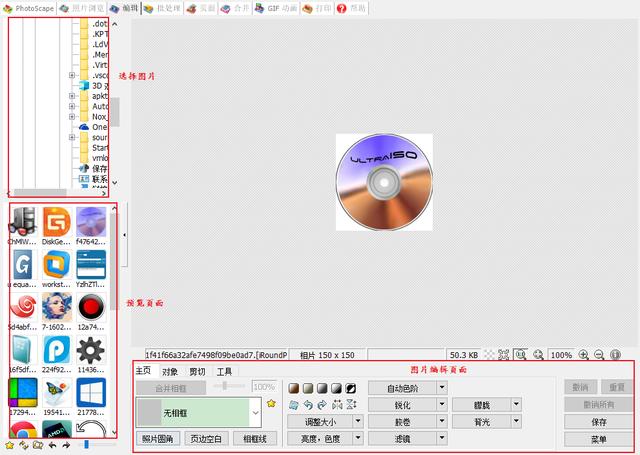The width and height of the screenshot is (640, 455).
Task: Select the workst... thumbnail
Action: 56,269
